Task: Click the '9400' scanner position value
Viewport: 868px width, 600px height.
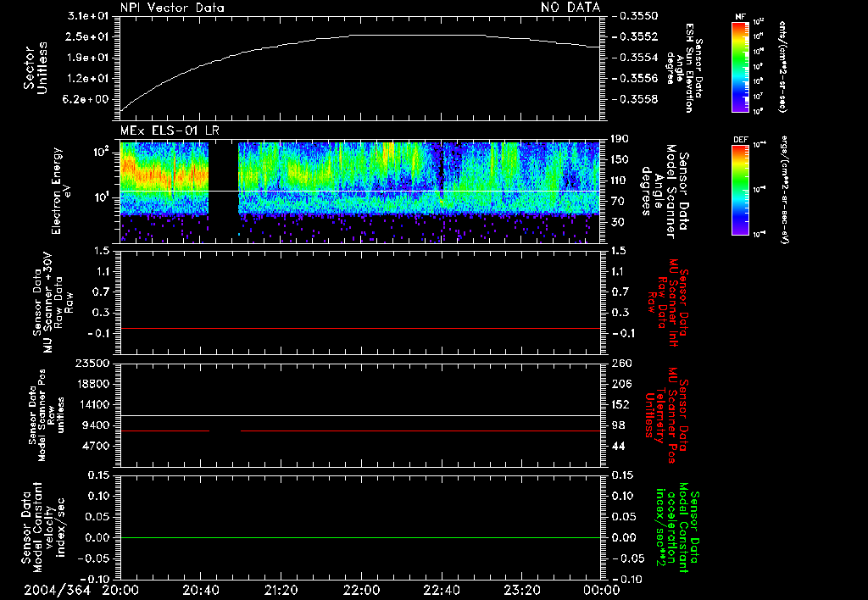Action: point(95,425)
